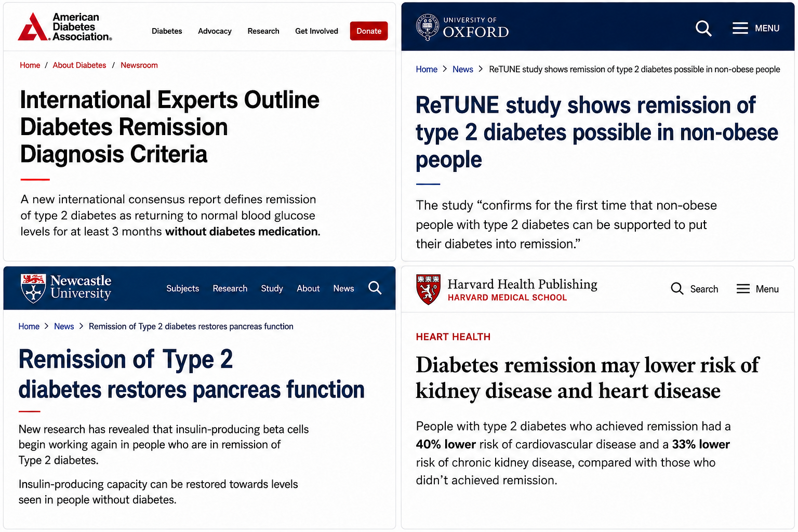Open Subjects in Newcastle navigation
The image size is (798, 532).
pos(183,288)
